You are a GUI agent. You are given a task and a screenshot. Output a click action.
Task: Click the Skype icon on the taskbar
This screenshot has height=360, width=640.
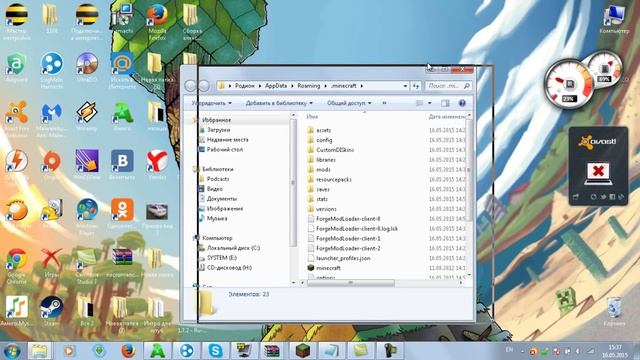(x=216, y=351)
